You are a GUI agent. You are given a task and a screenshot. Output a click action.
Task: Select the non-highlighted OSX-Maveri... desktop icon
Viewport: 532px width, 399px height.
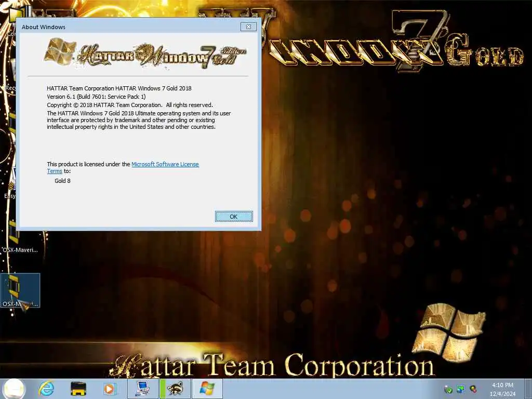[20, 237]
